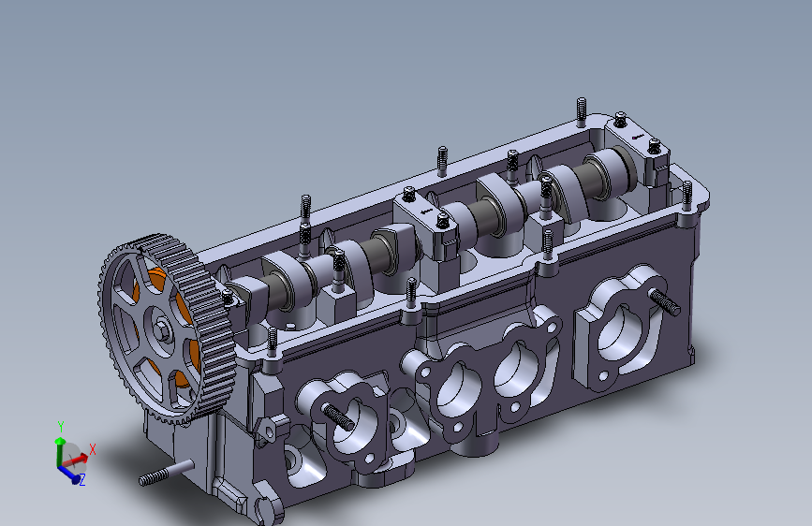
Task: Select the threaded stud protruding at bottom left
Action: (x=166, y=473)
